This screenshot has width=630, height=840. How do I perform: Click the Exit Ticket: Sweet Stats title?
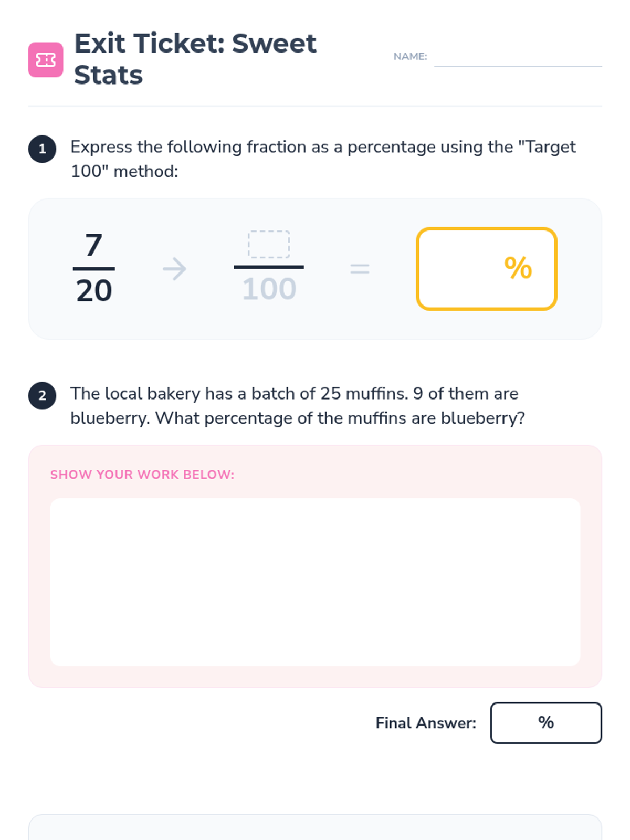pos(195,59)
